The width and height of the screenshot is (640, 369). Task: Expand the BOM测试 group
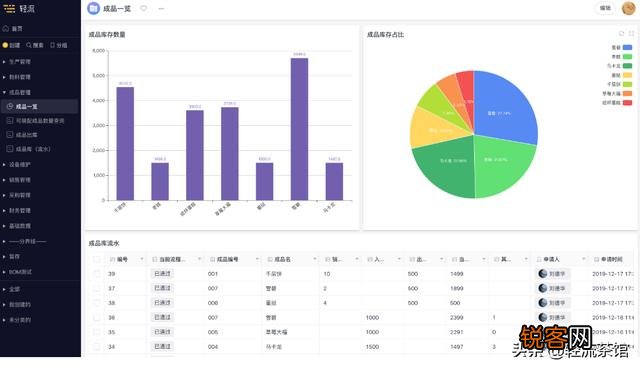coord(4,272)
